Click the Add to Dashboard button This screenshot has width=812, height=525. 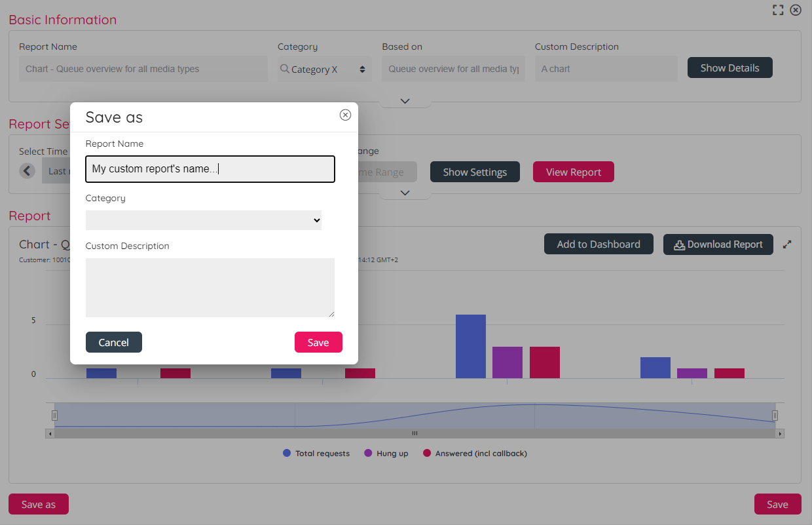pos(598,244)
